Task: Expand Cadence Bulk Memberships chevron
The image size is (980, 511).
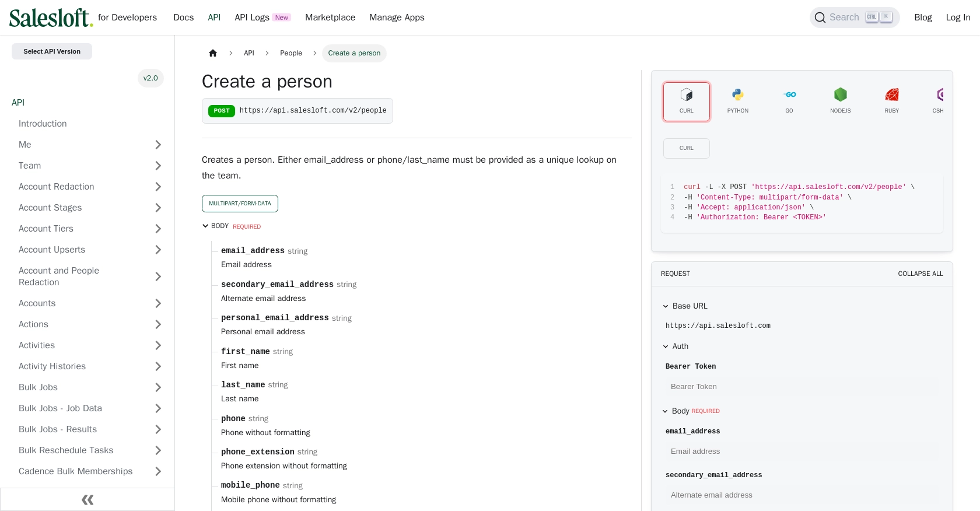Action: (158, 471)
